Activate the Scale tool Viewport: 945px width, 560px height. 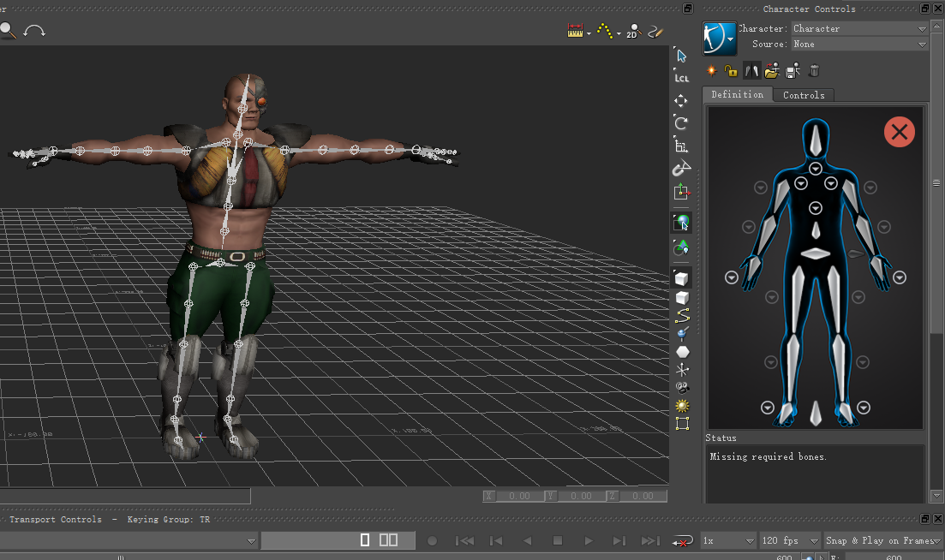681,146
